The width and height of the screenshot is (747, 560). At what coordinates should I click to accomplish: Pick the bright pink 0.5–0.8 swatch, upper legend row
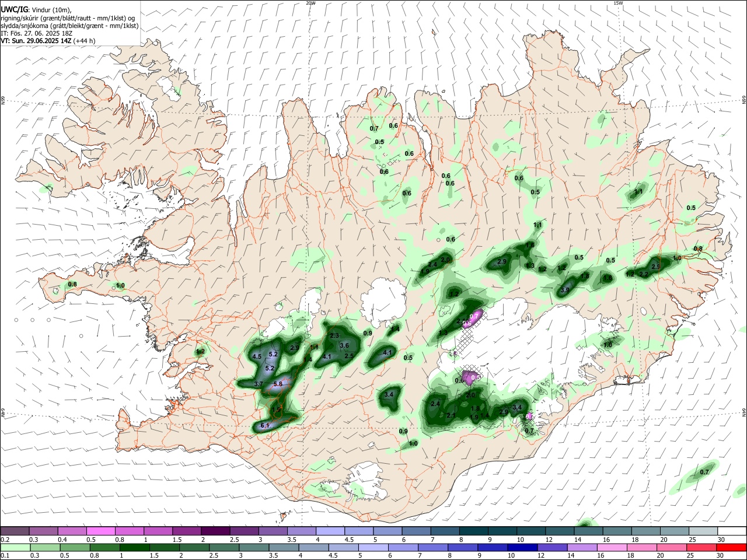point(100,531)
